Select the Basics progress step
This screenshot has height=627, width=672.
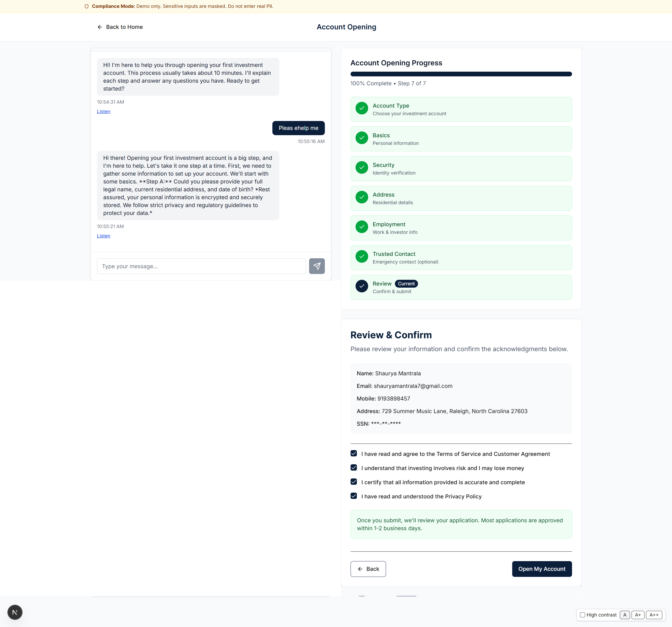tap(461, 139)
